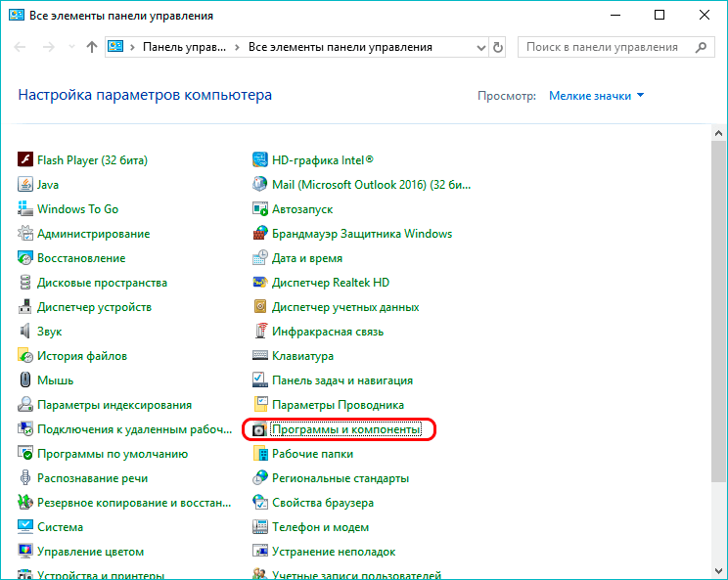Click the Восстановление icon
The width and height of the screenshot is (728, 580).
click(25, 257)
